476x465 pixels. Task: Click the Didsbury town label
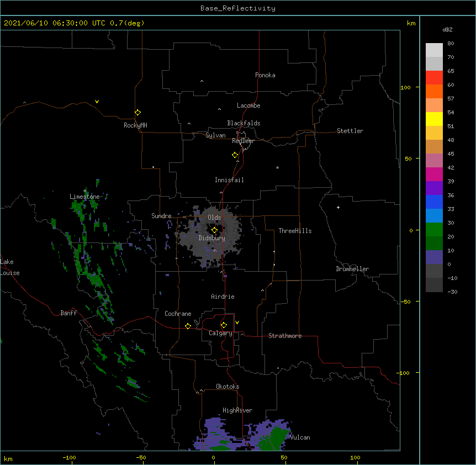tap(212, 238)
